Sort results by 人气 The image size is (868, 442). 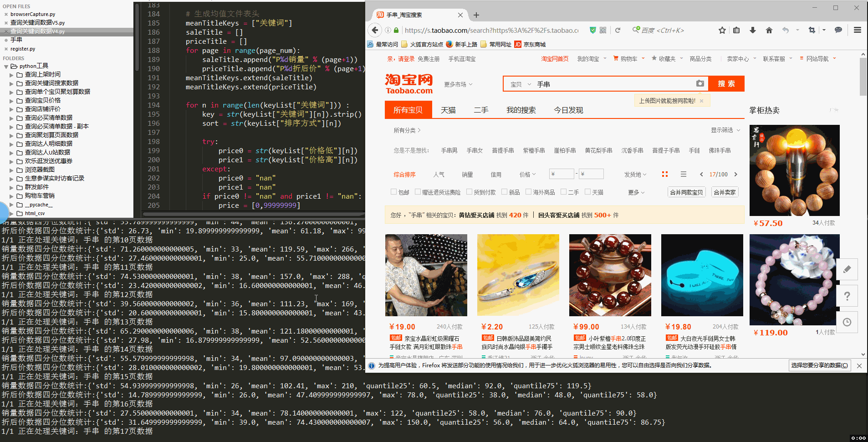[x=439, y=175]
